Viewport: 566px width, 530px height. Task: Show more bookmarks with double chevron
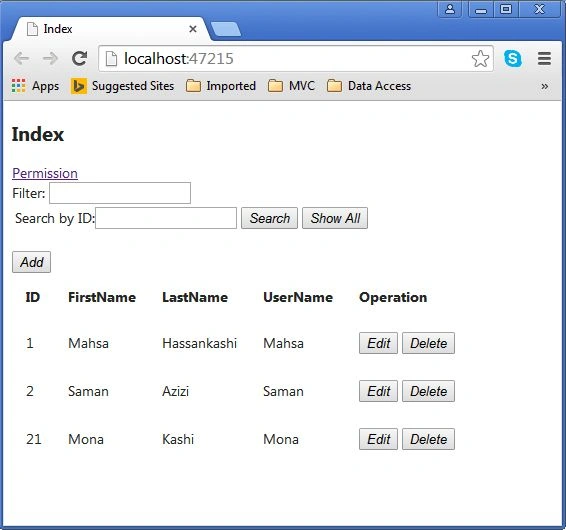(x=544, y=86)
